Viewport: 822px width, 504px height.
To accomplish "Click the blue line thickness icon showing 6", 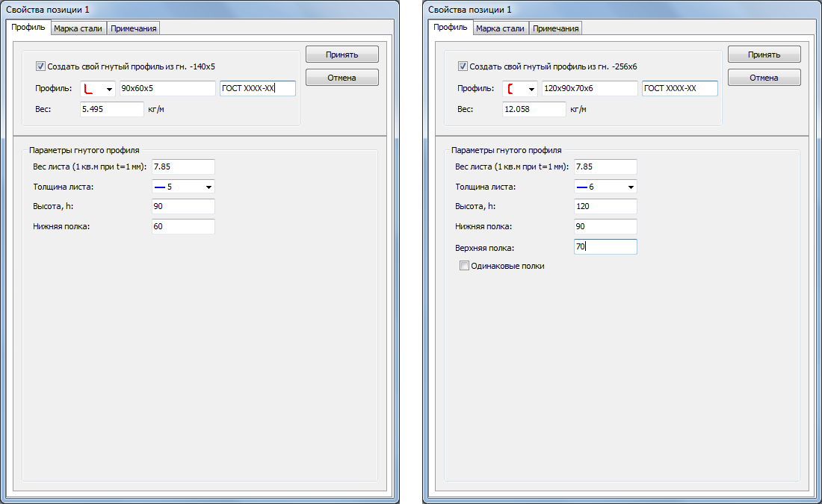I will (582, 187).
